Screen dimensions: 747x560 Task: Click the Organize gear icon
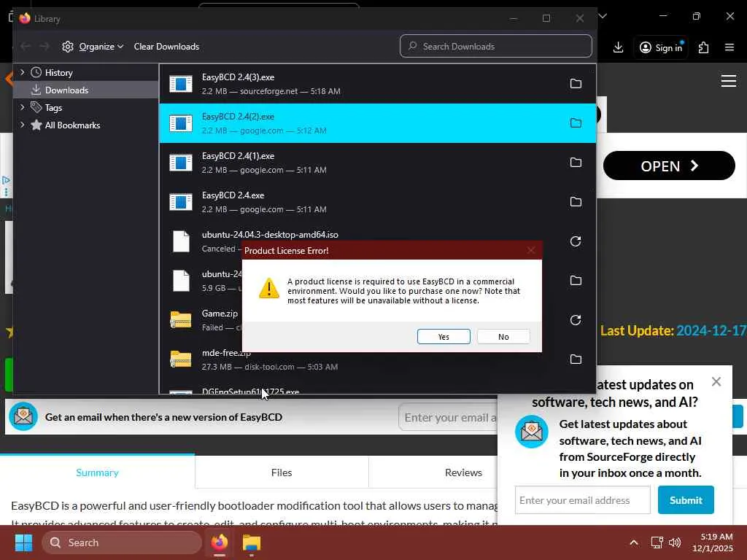pyautogui.click(x=68, y=47)
